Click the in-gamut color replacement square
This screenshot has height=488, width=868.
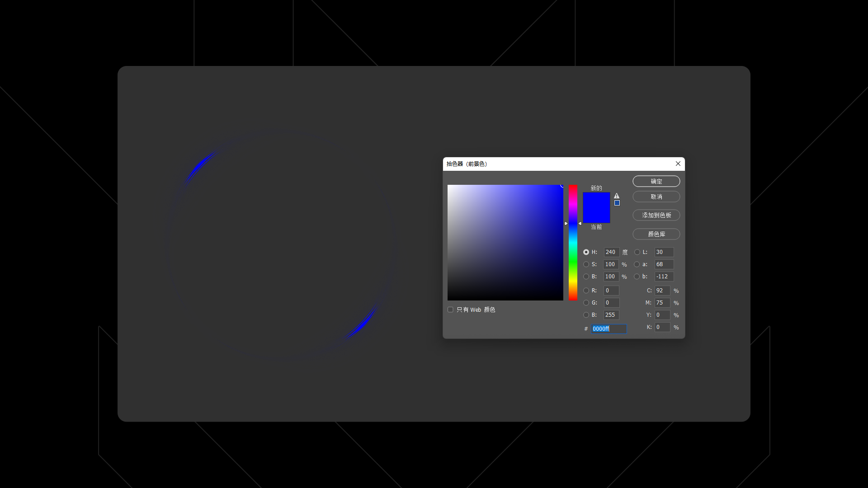point(617,203)
